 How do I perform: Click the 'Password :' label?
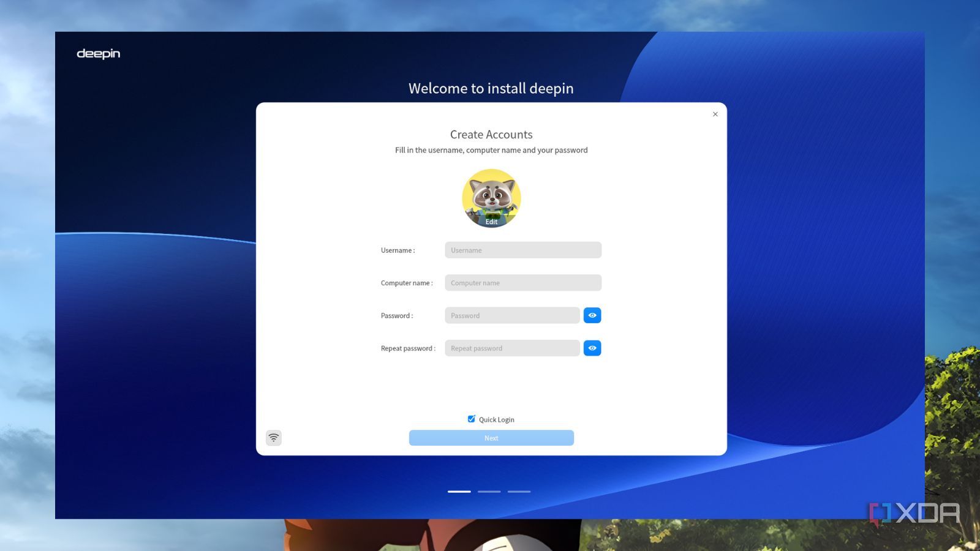coord(397,316)
